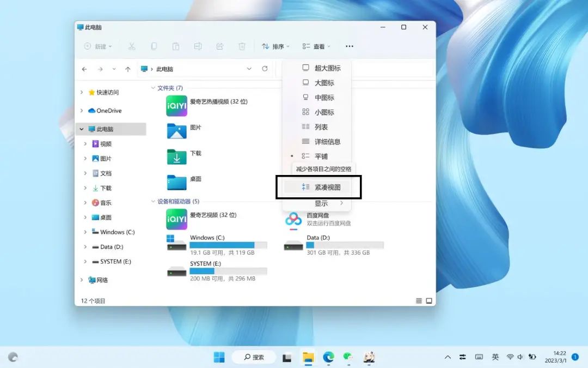Click the details layout icon in the status bar
The height and width of the screenshot is (368, 588).
click(x=418, y=300)
